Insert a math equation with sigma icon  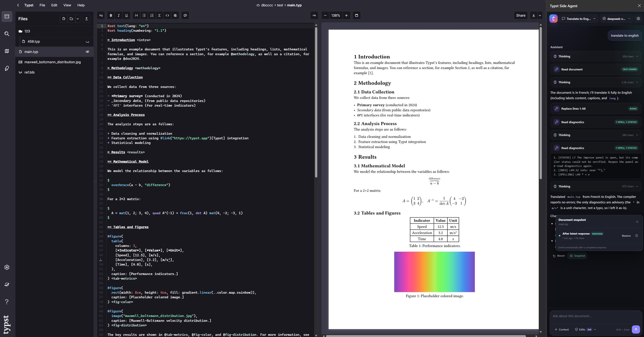pos(159,15)
